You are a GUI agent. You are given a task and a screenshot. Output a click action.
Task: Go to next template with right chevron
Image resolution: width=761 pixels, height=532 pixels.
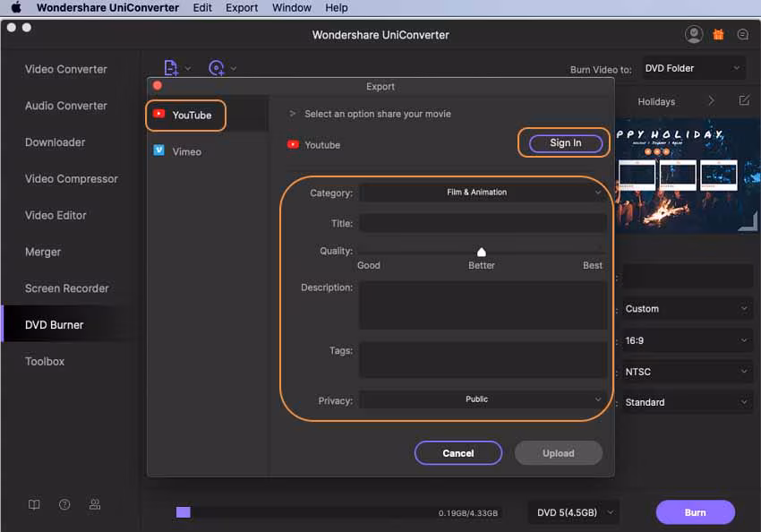click(711, 100)
